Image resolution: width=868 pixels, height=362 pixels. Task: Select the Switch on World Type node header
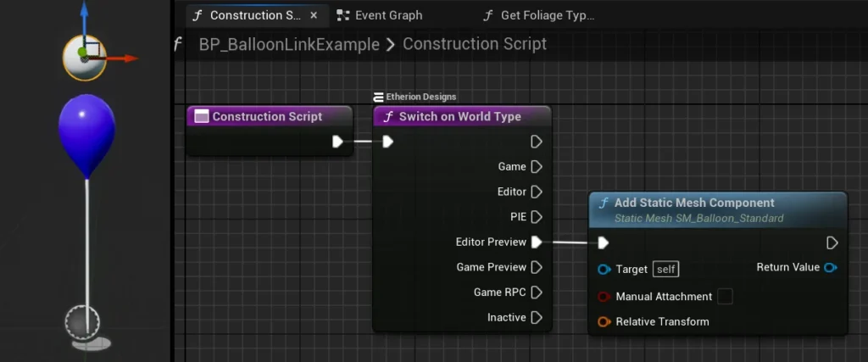459,117
